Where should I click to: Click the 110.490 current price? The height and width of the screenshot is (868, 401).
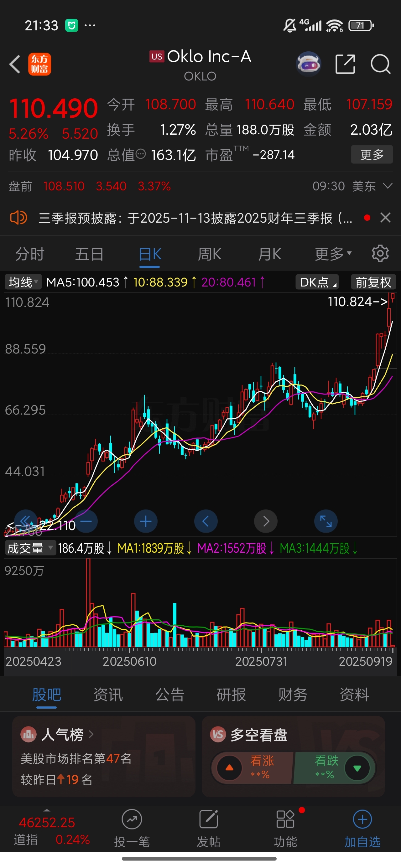[x=53, y=108]
